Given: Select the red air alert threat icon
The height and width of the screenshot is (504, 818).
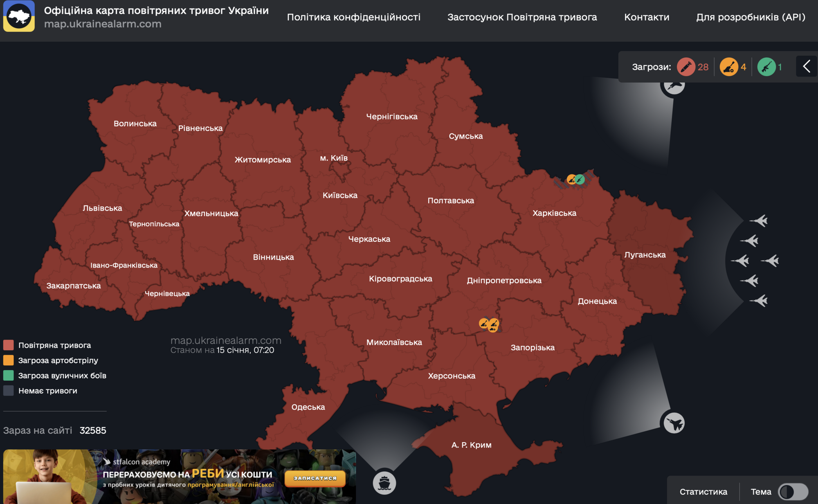Looking at the screenshot, I should (686, 67).
